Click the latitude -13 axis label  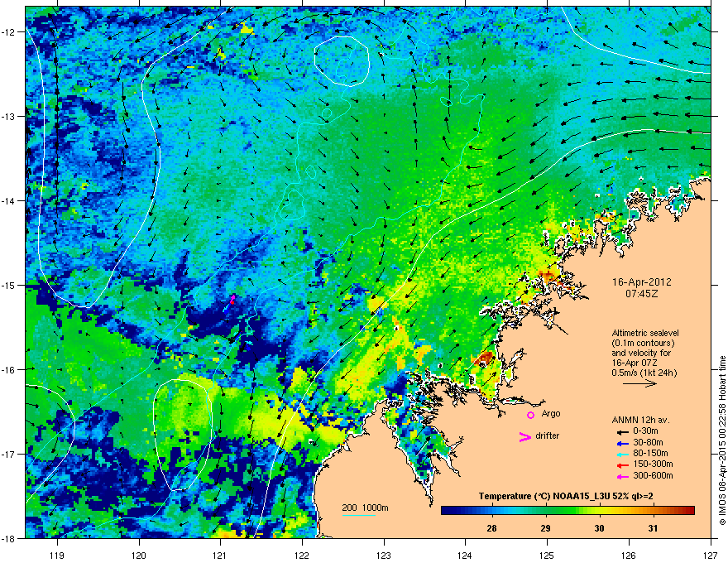(9, 116)
